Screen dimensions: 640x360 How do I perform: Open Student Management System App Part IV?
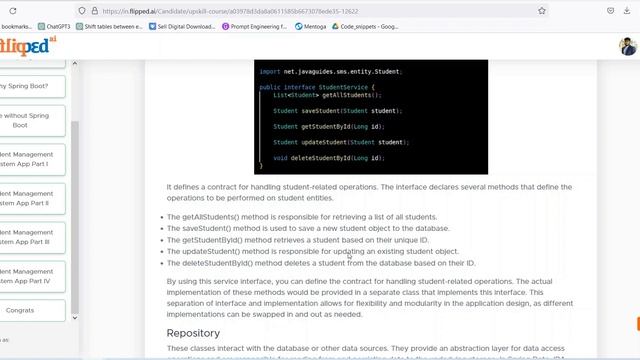coord(33,276)
